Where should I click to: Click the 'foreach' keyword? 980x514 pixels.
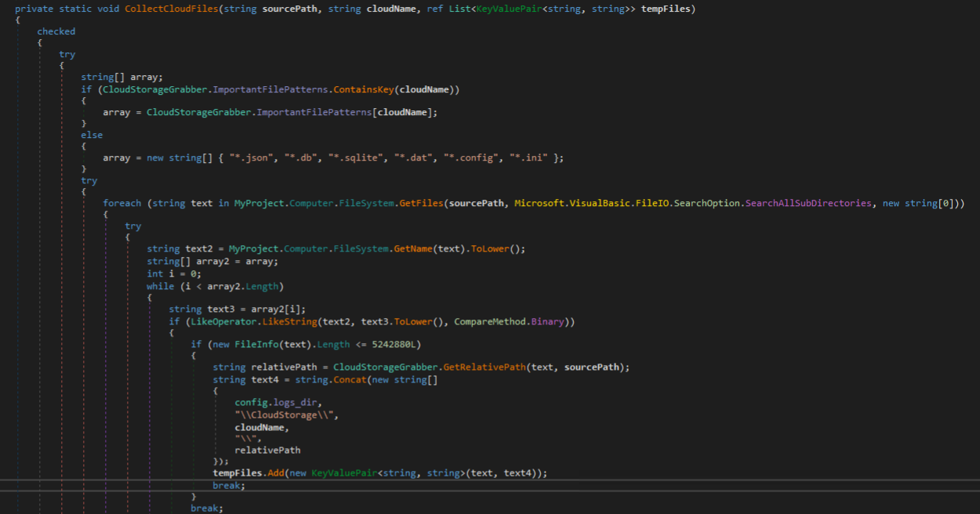[122, 203]
